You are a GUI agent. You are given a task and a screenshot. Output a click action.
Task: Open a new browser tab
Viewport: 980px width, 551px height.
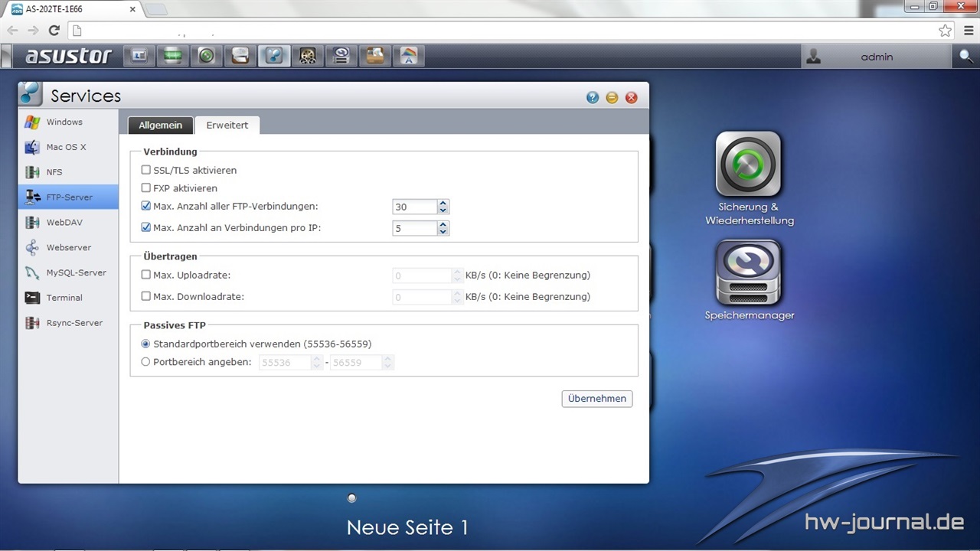point(155,9)
